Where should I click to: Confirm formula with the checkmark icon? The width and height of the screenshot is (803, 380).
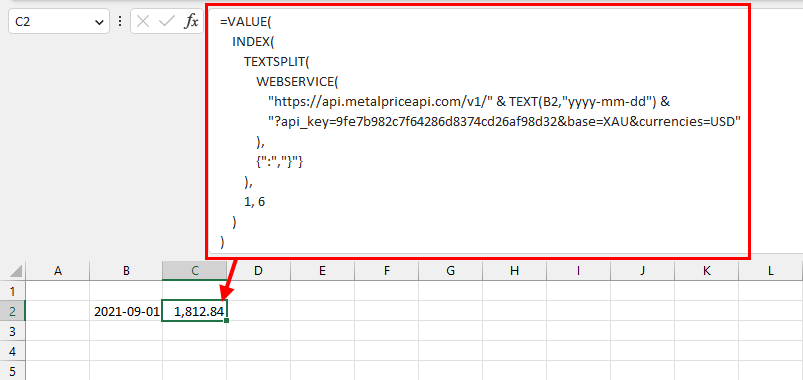167,22
